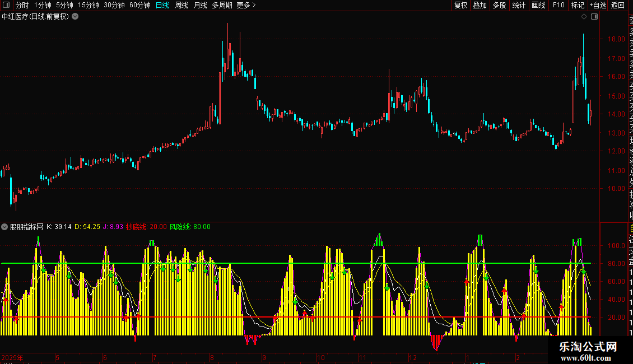Click the D: 54.25 value
The width and height of the screenshot is (633, 364).
click(x=87, y=227)
